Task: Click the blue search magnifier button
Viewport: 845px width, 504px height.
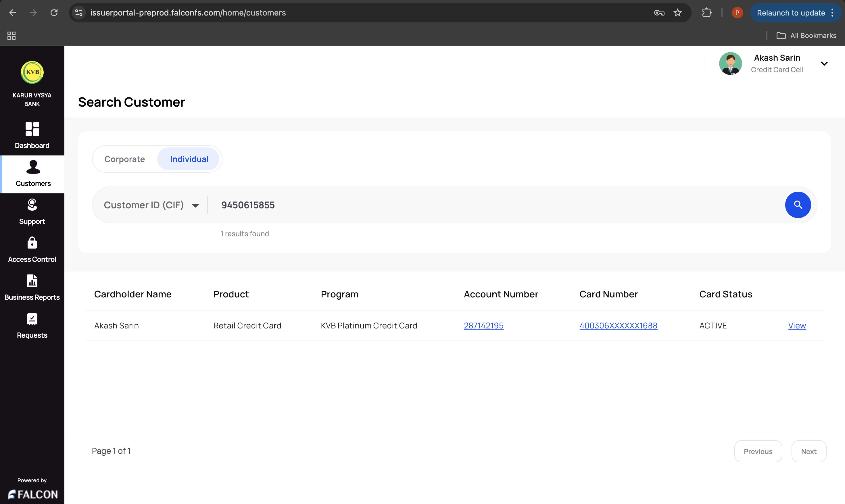Action: pos(798,205)
